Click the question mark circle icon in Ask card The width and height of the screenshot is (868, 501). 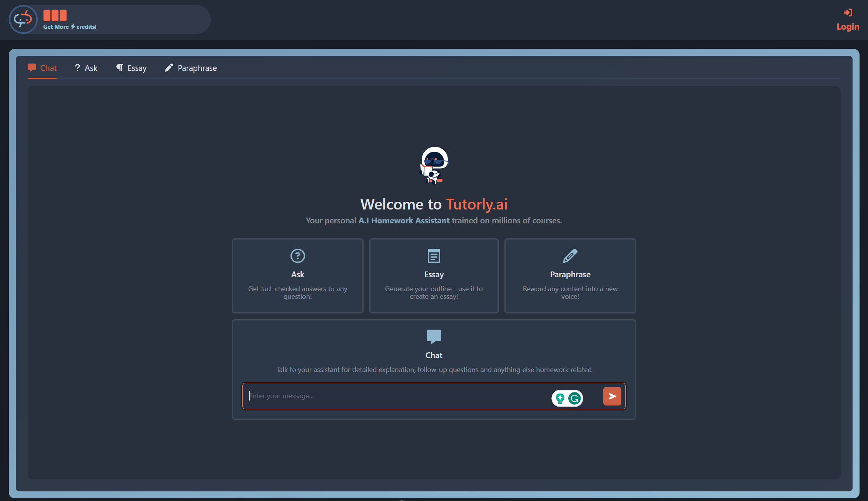[x=297, y=256]
